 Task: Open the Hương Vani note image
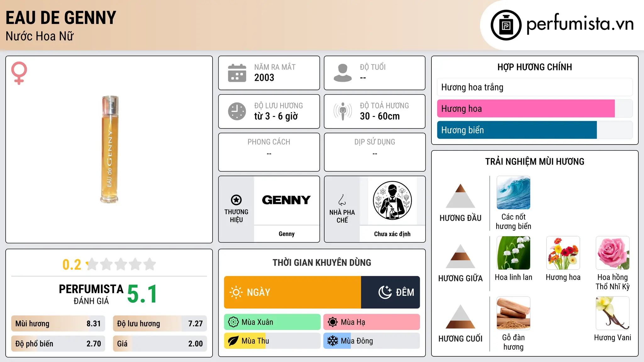click(613, 313)
